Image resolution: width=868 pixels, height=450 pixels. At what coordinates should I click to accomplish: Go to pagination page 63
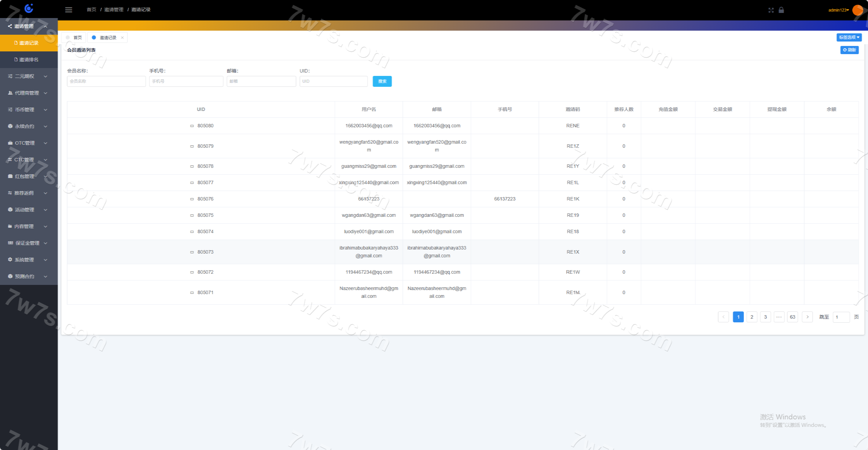coord(792,317)
